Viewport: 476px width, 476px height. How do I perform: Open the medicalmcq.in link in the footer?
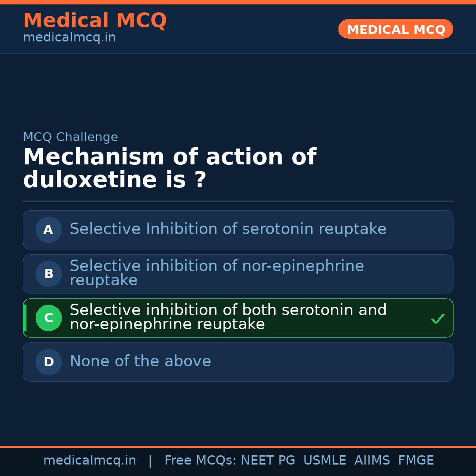click(x=89, y=461)
